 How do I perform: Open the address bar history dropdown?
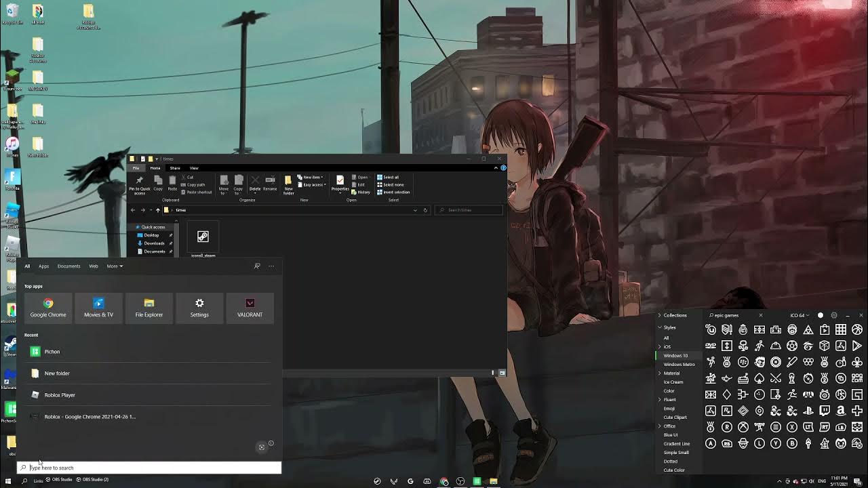point(415,210)
